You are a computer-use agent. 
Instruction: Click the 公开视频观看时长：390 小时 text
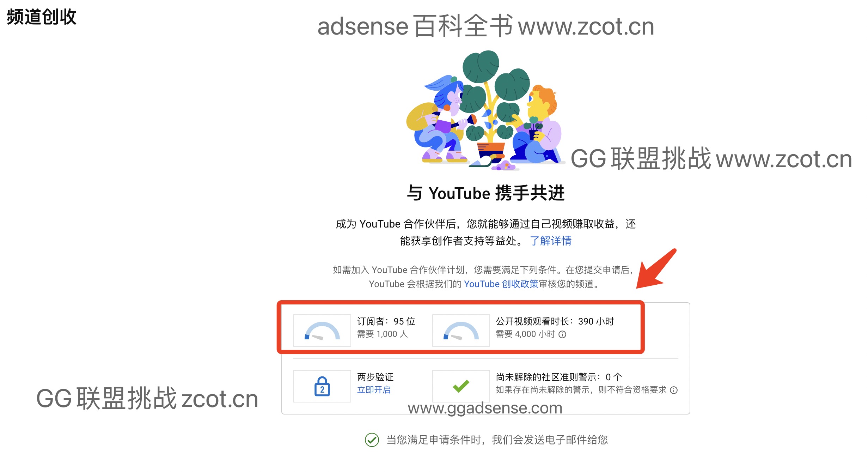point(555,321)
